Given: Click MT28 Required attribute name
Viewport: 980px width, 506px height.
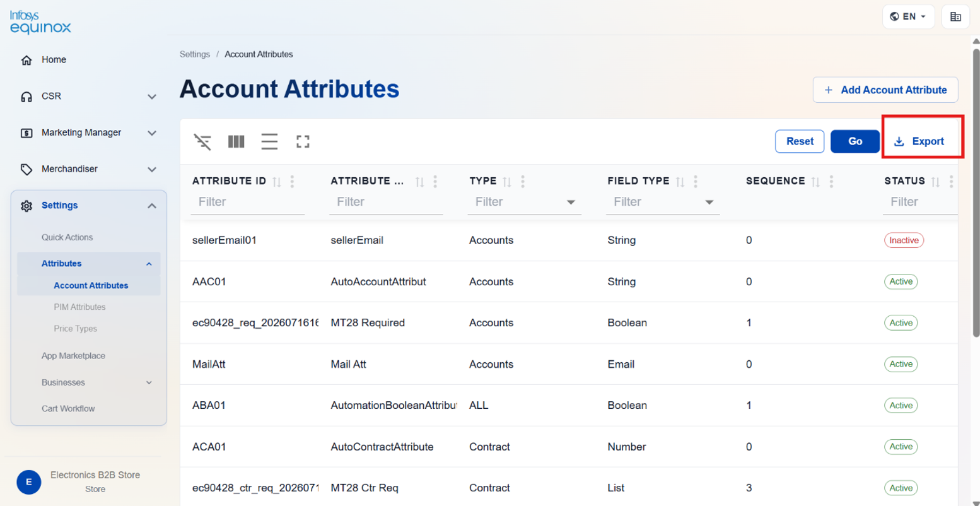Looking at the screenshot, I should click(368, 323).
